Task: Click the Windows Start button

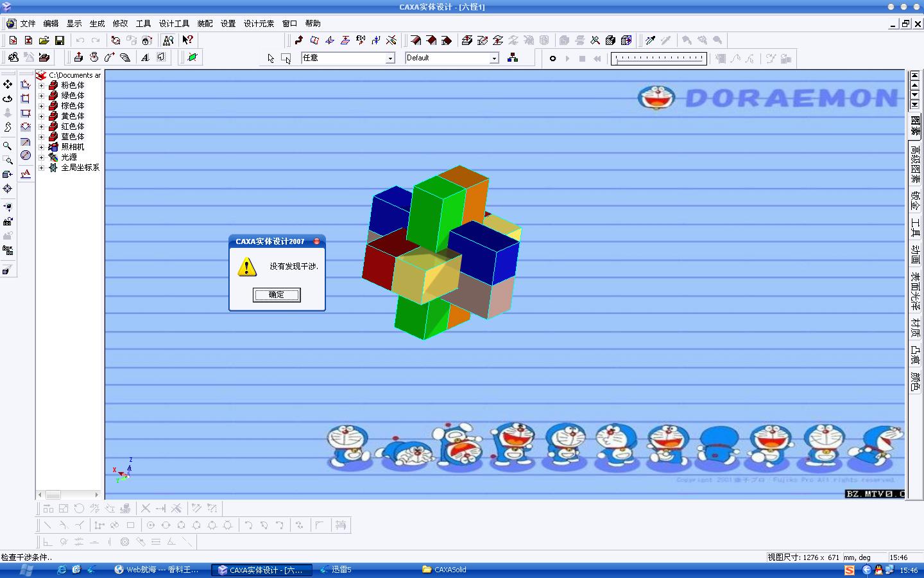Action: pyautogui.click(x=26, y=570)
